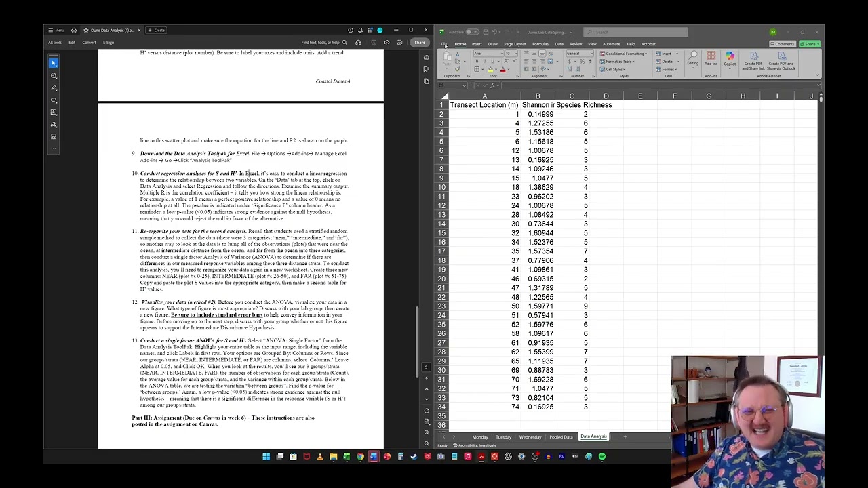The image size is (868, 488).
Task: Switch to Excel Formulas tab
Action: 540,44
